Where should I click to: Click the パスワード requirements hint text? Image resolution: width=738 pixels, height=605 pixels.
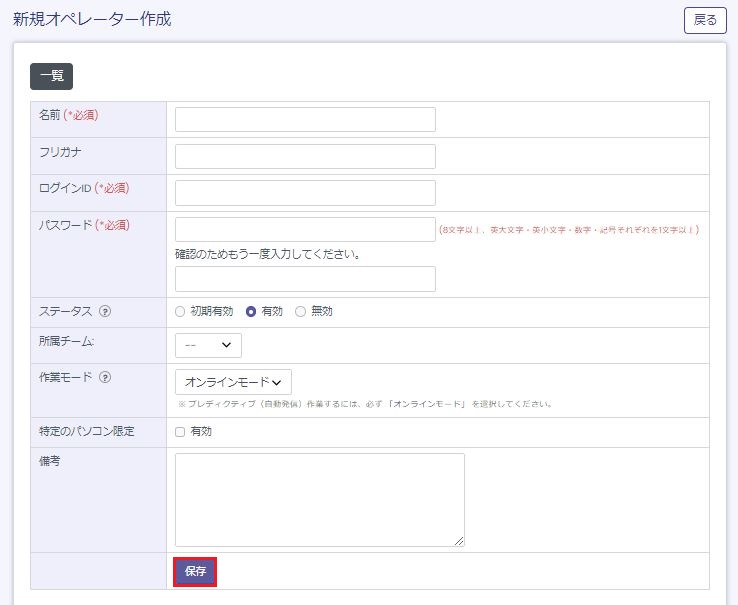(x=569, y=230)
